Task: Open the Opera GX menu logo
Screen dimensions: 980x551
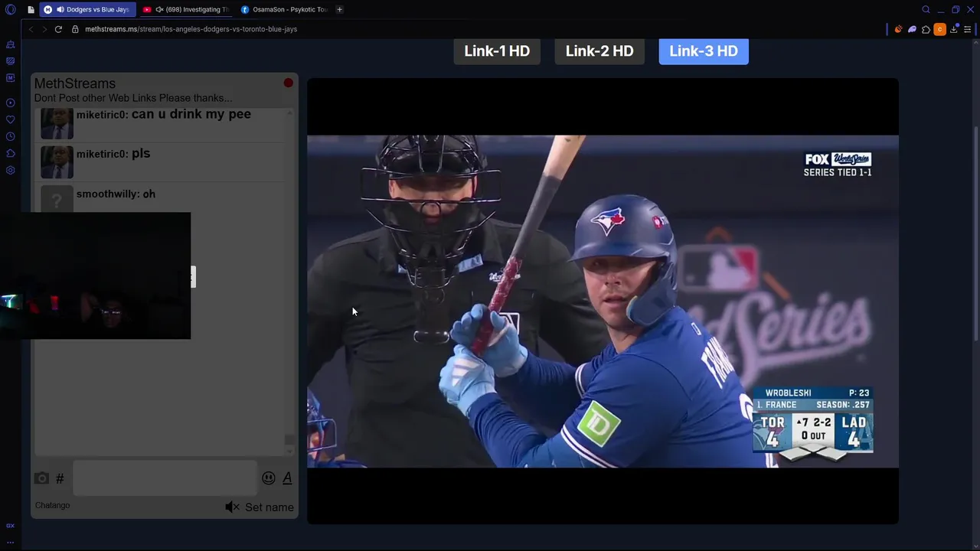Action: click(10, 9)
